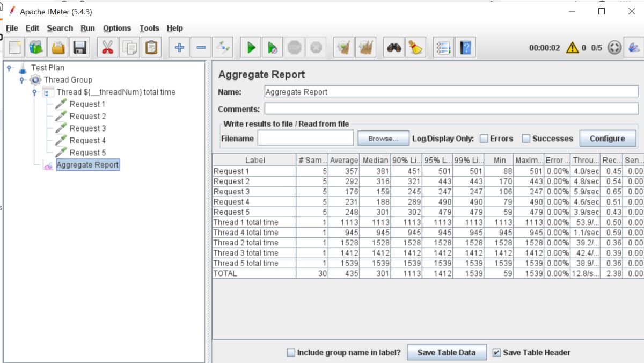This screenshot has width=644, height=363.
Task: Open the Run menu
Action: (x=87, y=28)
